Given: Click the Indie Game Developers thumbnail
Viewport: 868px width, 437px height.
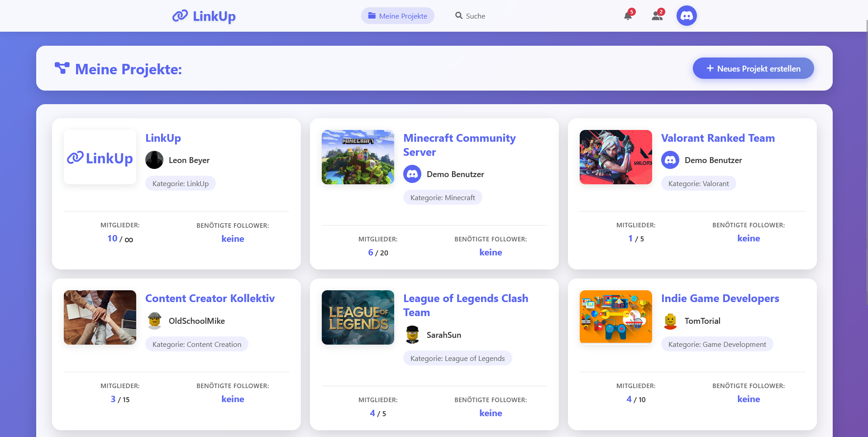Looking at the screenshot, I should click(616, 317).
